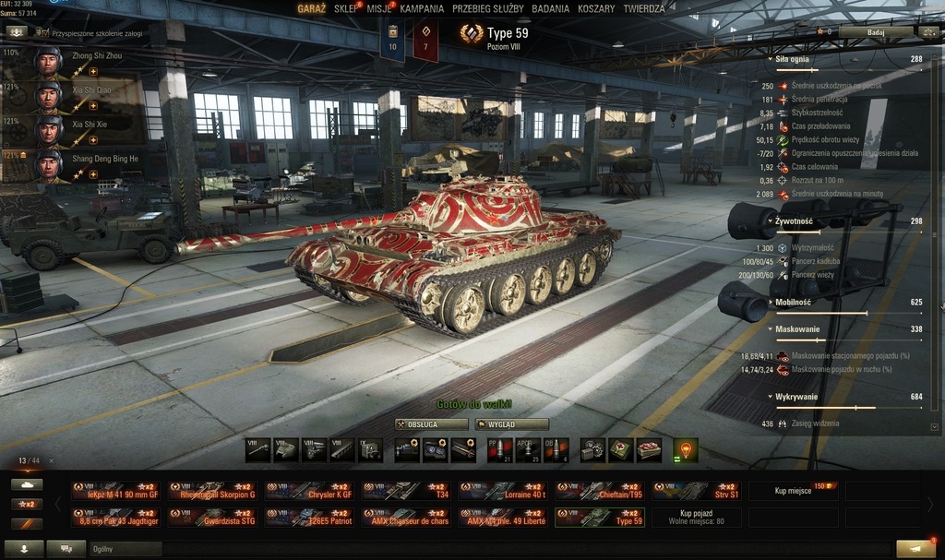
Task: Switch to the KOSZARY tab
Action: (x=596, y=8)
